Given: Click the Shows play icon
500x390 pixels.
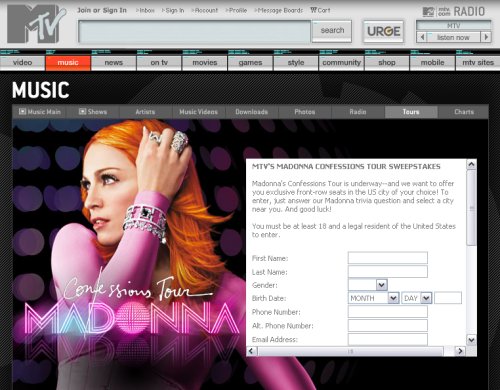Looking at the screenshot, I should (82, 111).
